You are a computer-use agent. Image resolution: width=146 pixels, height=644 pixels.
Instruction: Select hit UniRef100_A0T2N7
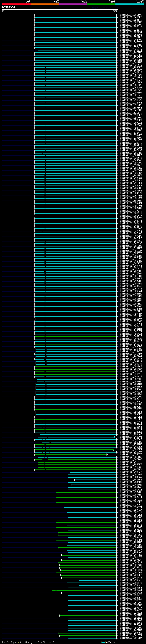pyautogui.click(x=131, y=630)
